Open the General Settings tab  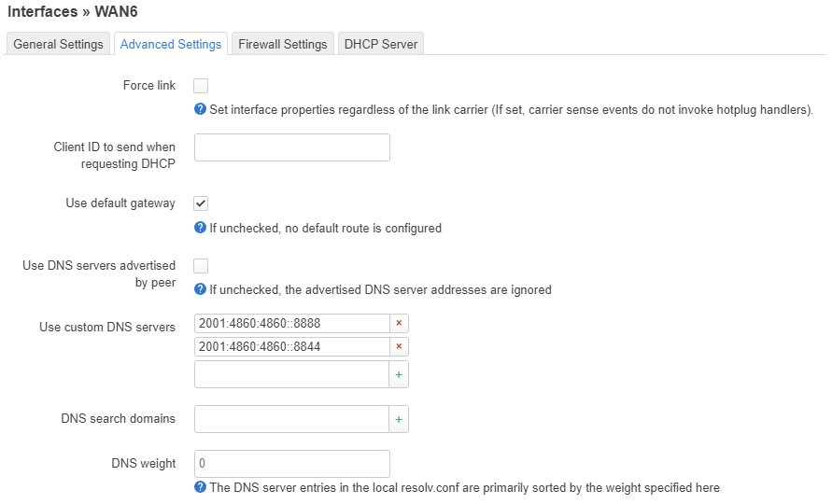click(x=59, y=44)
